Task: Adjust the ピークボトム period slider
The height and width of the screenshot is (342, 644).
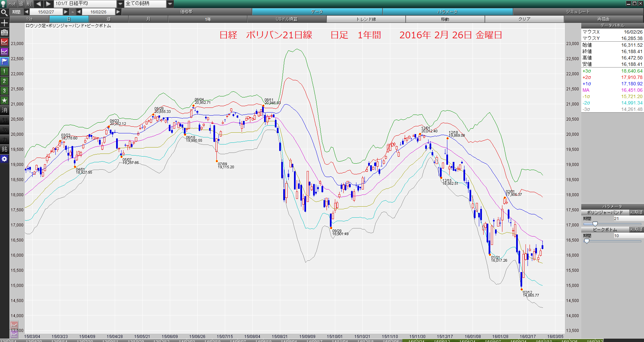Action: click(x=587, y=241)
